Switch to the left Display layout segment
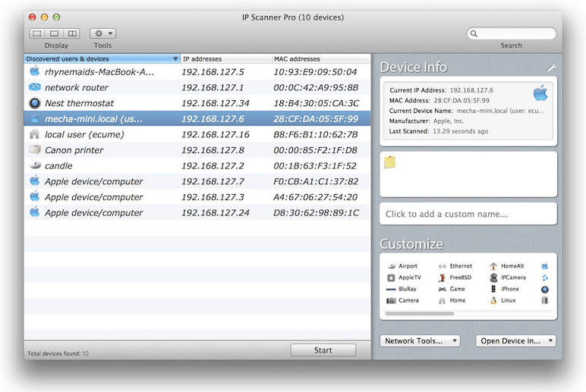This screenshot has width=586, height=392. [x=37, y=33]
